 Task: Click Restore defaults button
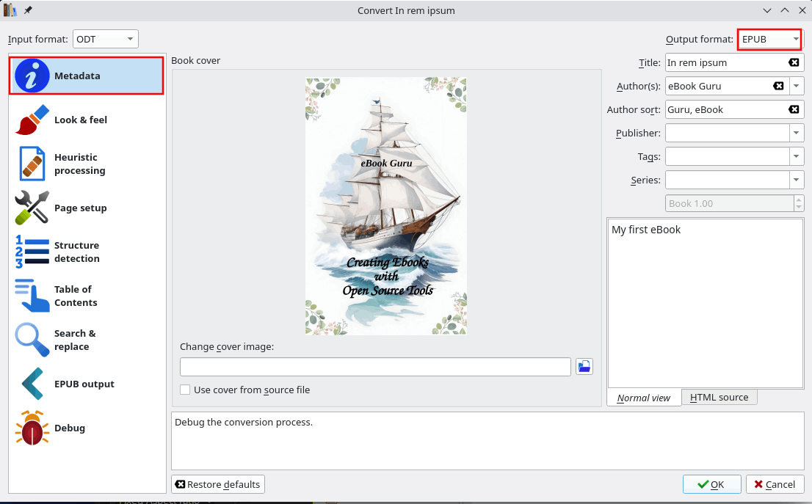(218, 484)
